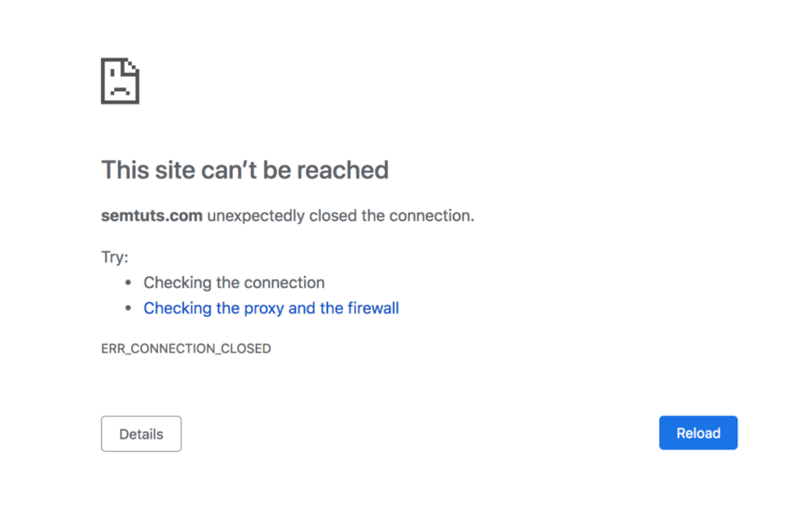Click the bullet before "Checking the connection"
Viewport: 800px width, 512px height.
[128, 283]
